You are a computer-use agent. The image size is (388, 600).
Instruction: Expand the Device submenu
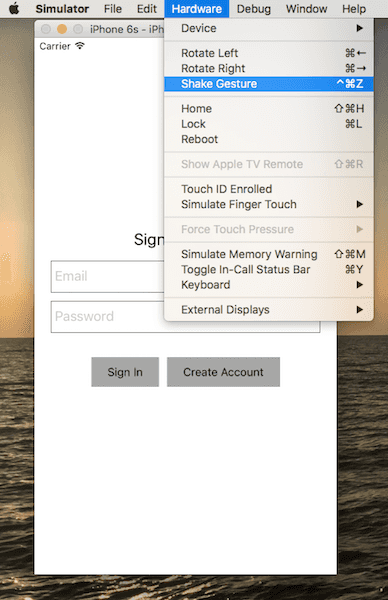(269, 28)
